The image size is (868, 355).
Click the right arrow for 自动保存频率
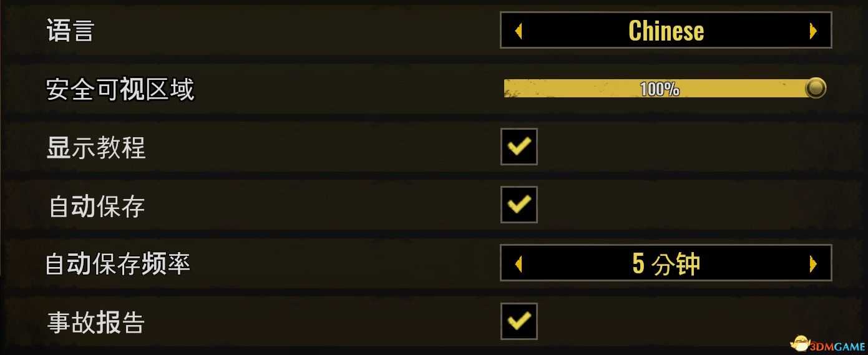tap(812, 264)
